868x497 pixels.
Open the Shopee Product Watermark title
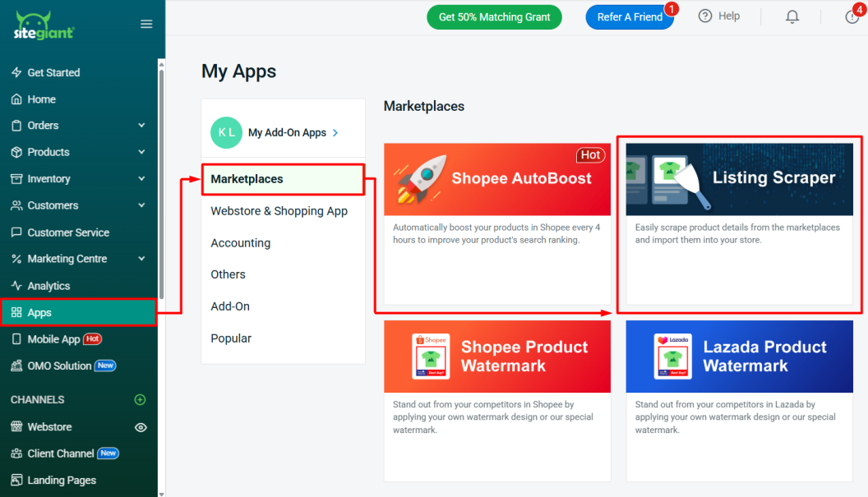pos(524,357)
